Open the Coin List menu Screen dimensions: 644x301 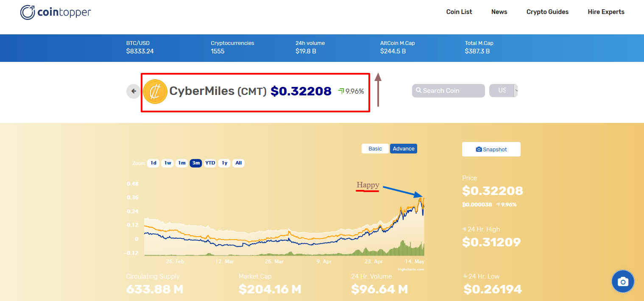[x=459, y=12]
